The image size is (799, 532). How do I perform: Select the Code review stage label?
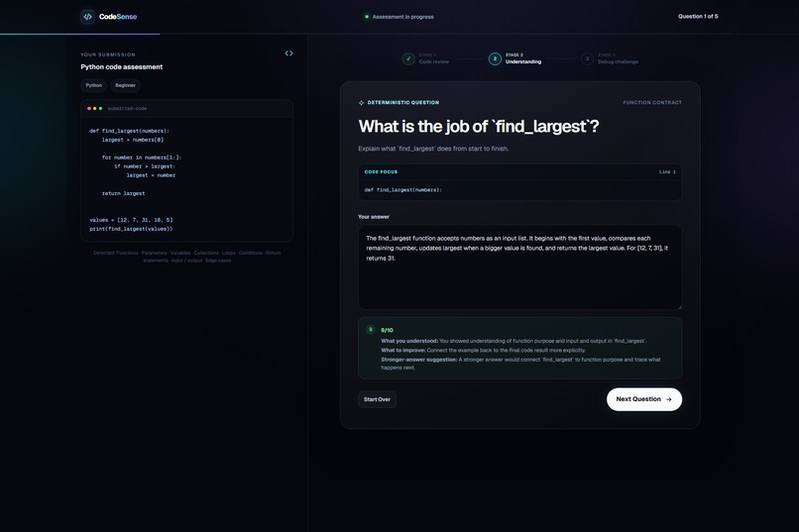433,61
